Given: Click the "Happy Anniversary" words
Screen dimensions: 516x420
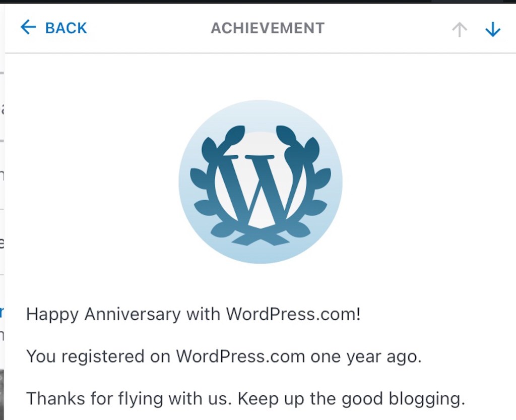Looking at the screenshot, I should tap(103, 315).
